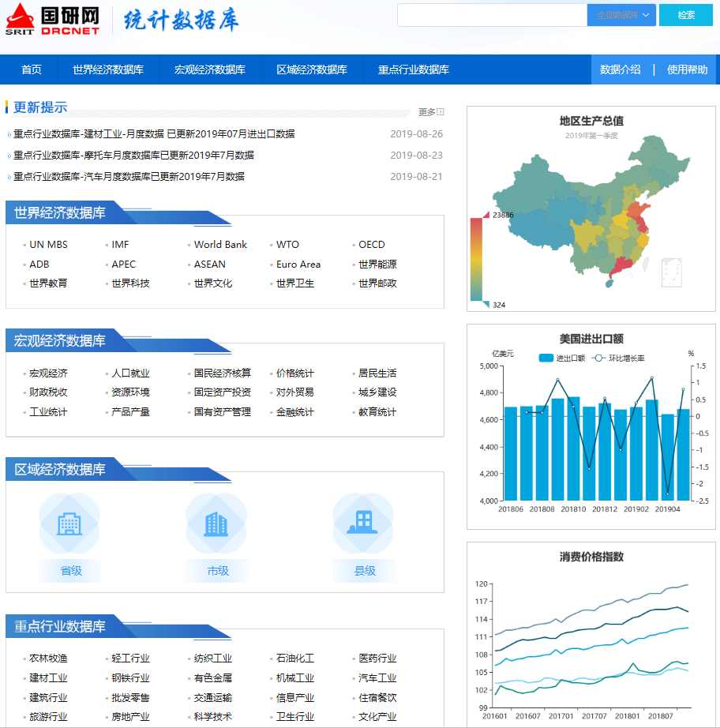This screenshot has height=728, width=720.
Task: Click the search input field
Action: coord(492,15)
